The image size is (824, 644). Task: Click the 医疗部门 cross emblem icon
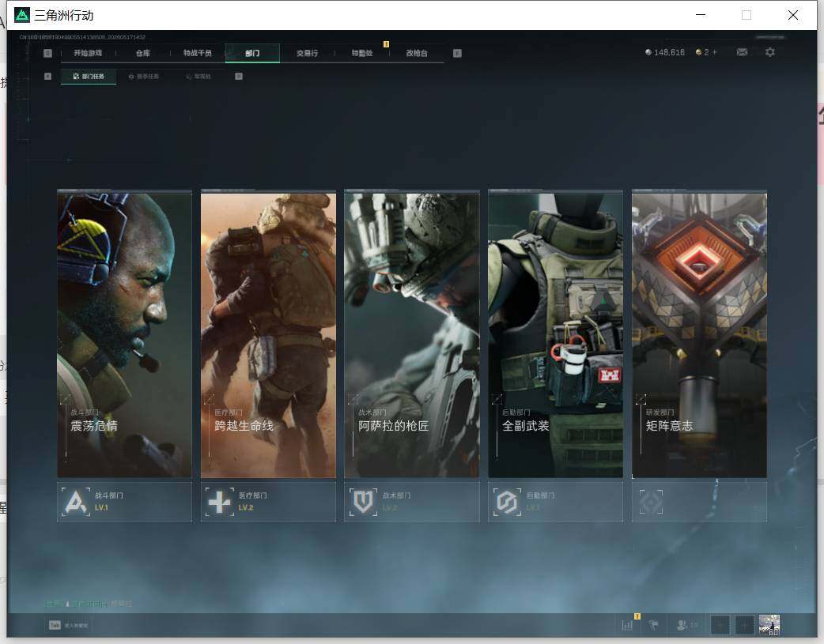click(220, 502)
